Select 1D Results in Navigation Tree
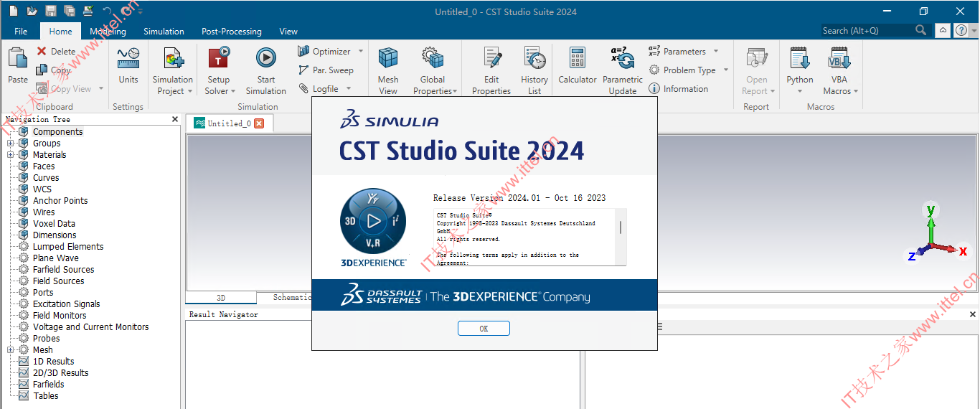 point(53,362)
